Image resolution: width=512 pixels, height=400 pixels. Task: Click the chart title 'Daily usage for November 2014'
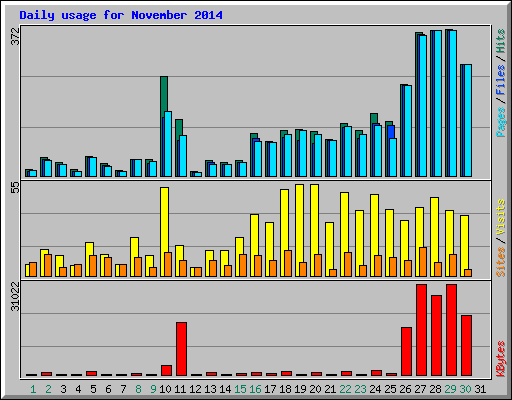[121, 15]
